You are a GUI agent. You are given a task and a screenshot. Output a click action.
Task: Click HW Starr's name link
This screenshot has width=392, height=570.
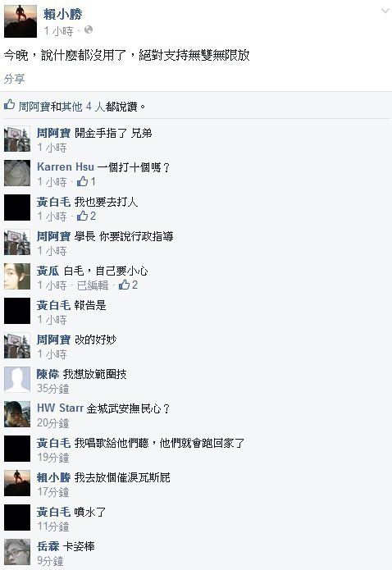(61, 408)
